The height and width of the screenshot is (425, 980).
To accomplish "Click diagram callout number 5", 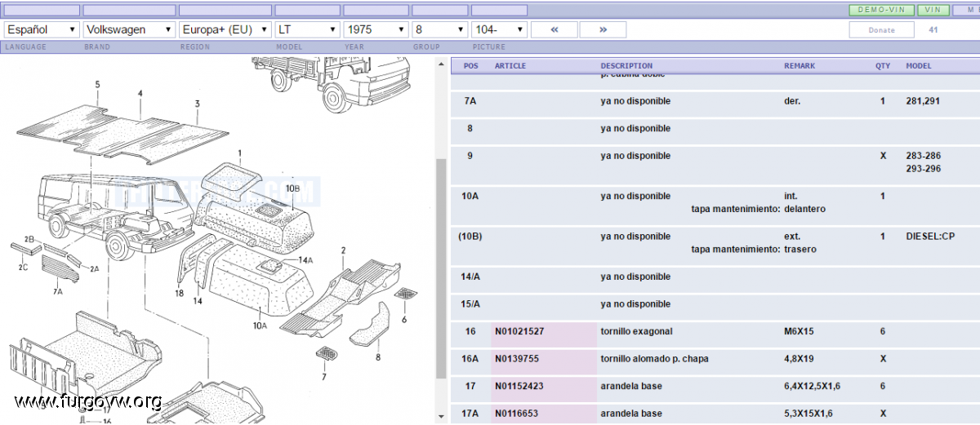I will pyautogui.click(x=97, y=85).
